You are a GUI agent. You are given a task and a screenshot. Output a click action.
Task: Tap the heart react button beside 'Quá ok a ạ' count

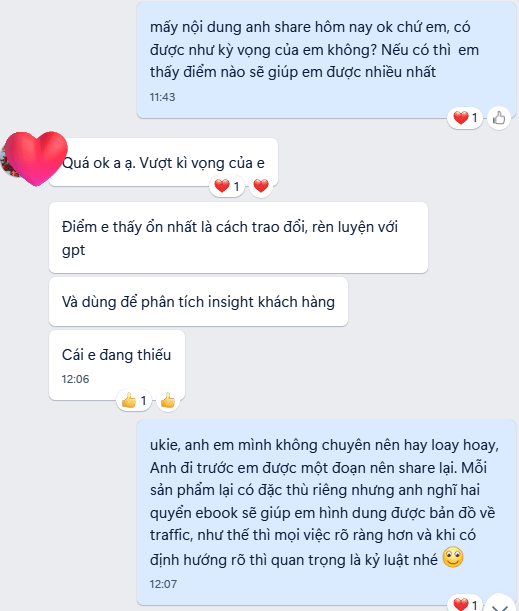261,186
